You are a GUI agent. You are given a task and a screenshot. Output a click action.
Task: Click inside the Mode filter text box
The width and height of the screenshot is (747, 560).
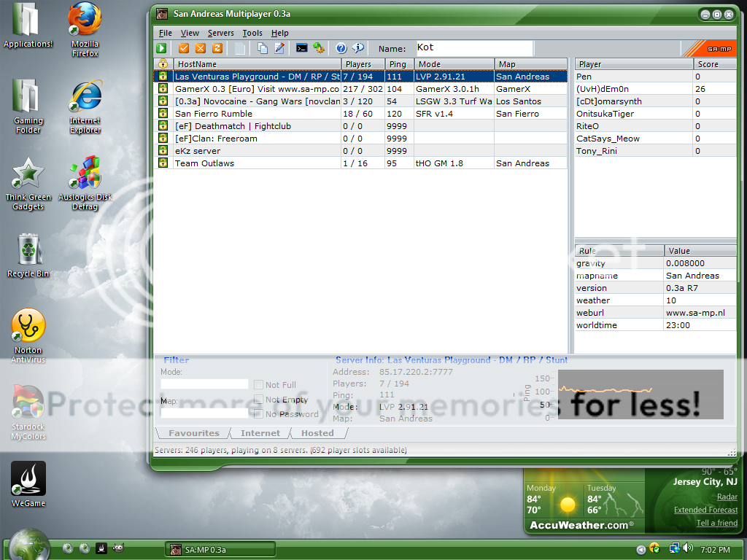(204, 384)
